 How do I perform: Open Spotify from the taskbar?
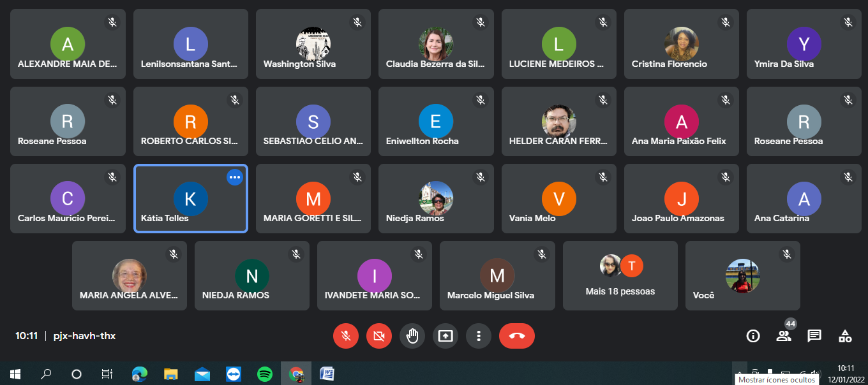click(265, 374)
